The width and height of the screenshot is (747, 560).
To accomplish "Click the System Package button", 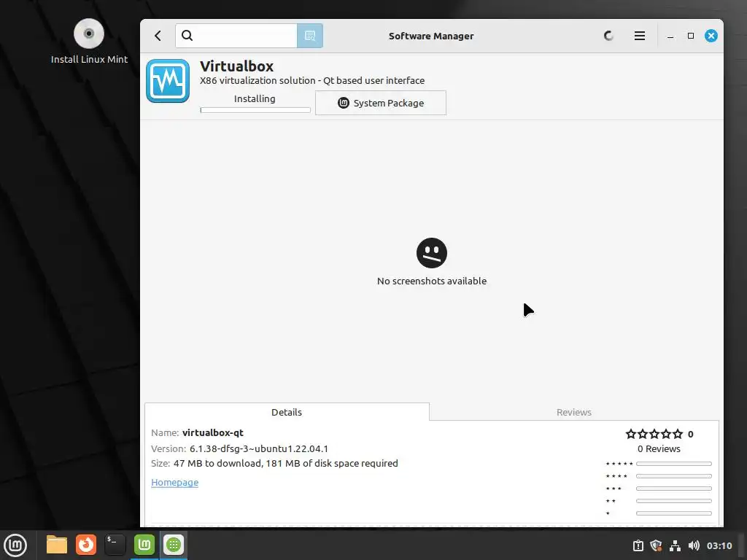I will point(381,103).
